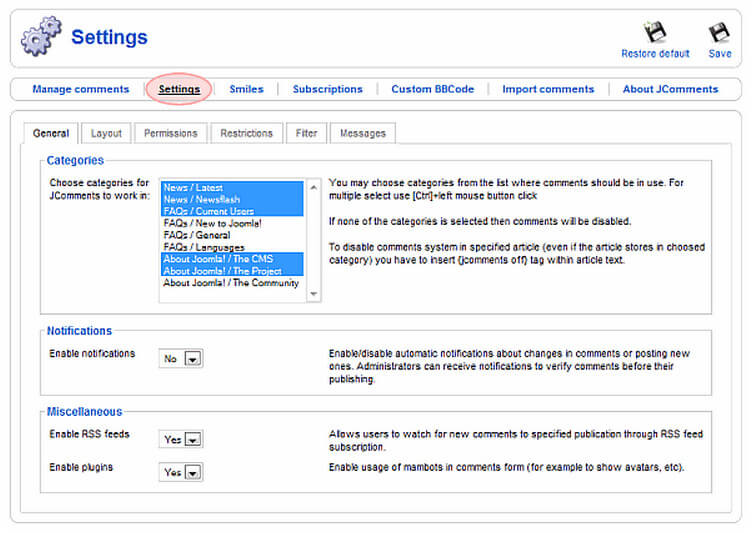Go to the Smiles section
This screenshot has width=753, height=533.
(246, 89)
